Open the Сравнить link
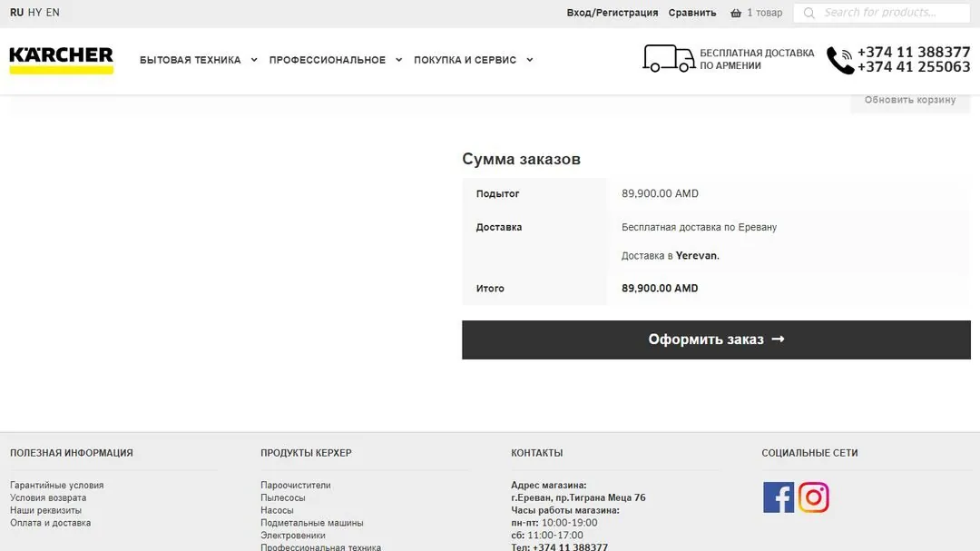The image size is (980, 551). tap(691, 13)
